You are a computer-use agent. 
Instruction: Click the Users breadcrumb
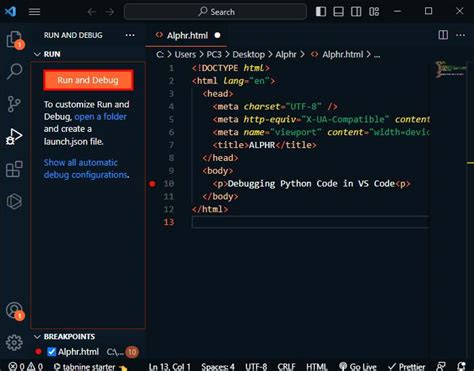coord(185,54)
